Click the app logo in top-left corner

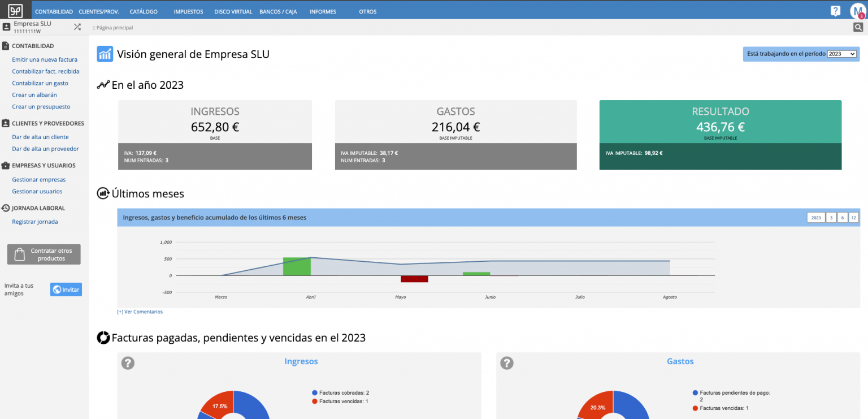pyautogui.click(x=15, y=11)
